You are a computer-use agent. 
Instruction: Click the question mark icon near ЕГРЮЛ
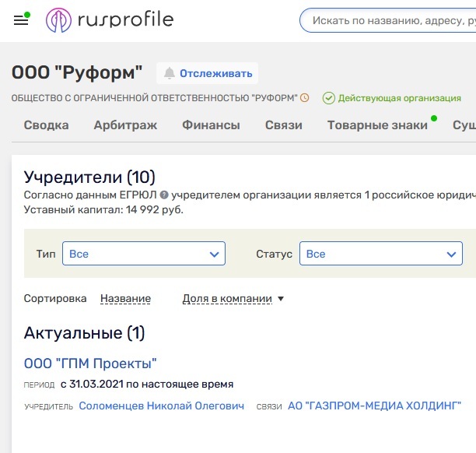164,195
